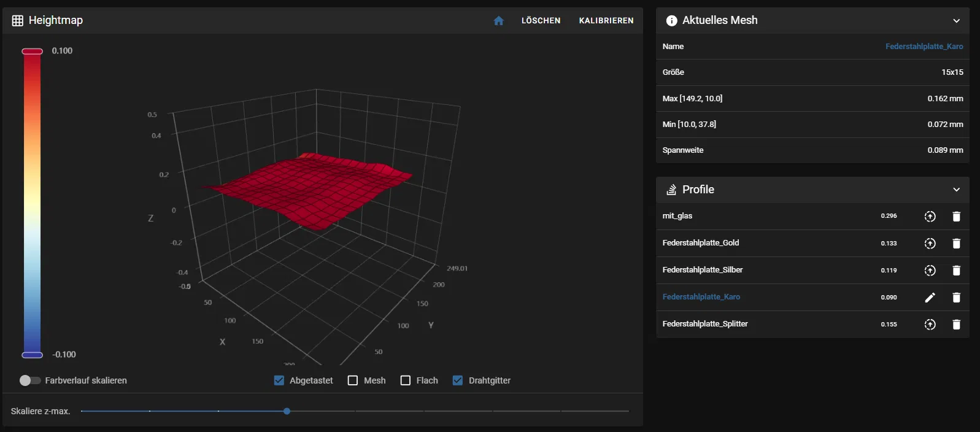Enable the Mesh checkbox

(353, 380)
